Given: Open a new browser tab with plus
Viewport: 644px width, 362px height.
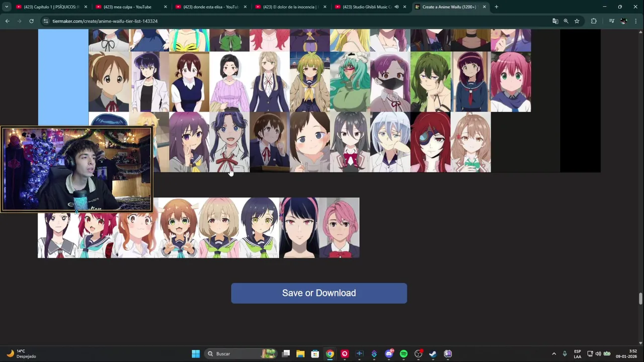Looking at the screenshot, I should pyautogui.click(x=496, y=7).
